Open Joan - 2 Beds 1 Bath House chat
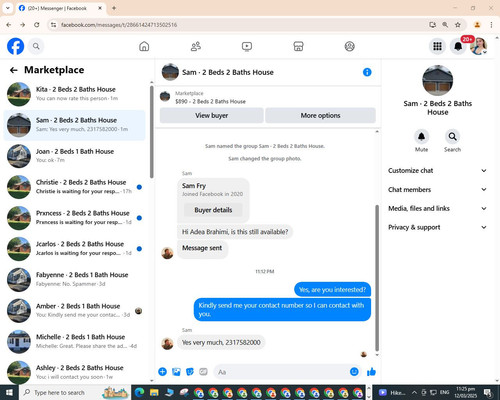This screenshot has height=400, width=500. 75,156
